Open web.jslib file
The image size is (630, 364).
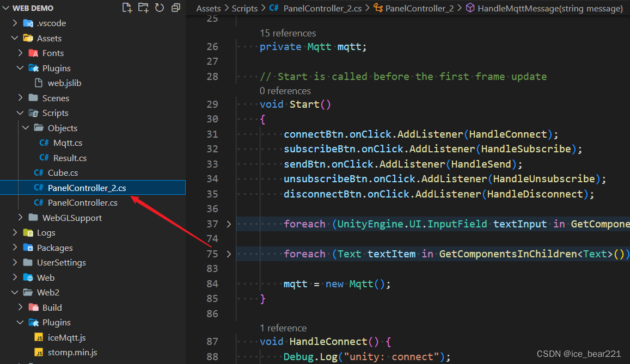tap(64, 83)
